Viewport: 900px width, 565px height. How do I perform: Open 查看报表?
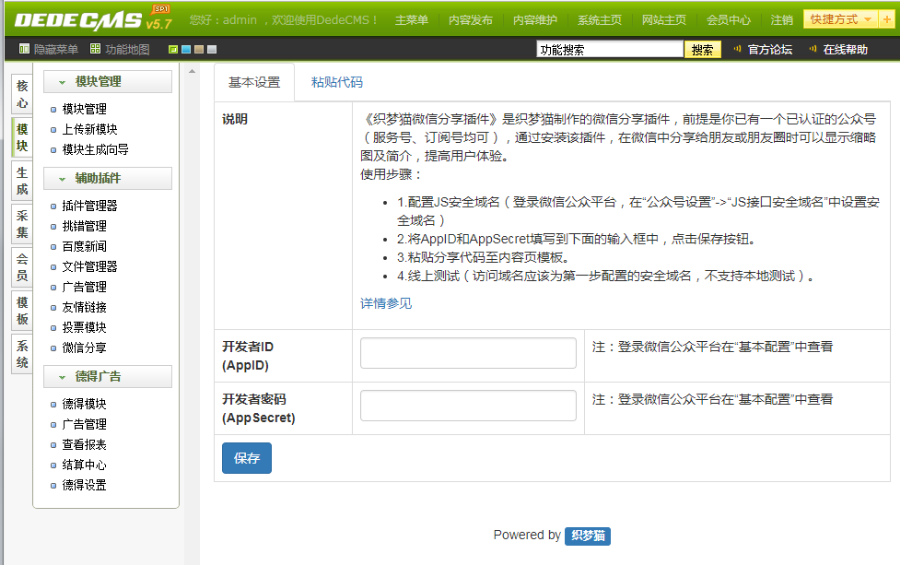84,444
